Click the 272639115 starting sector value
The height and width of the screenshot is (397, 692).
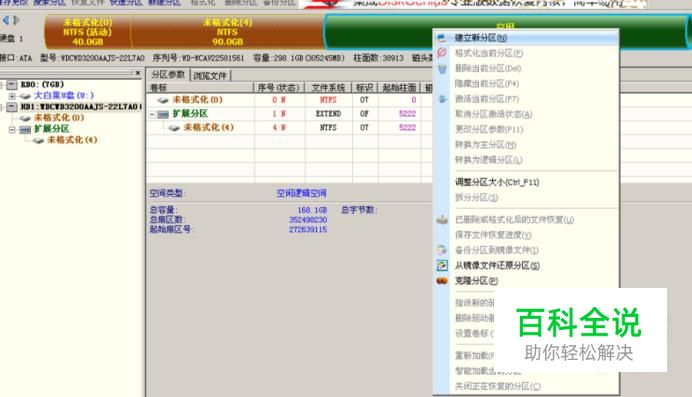coord(308,229)
